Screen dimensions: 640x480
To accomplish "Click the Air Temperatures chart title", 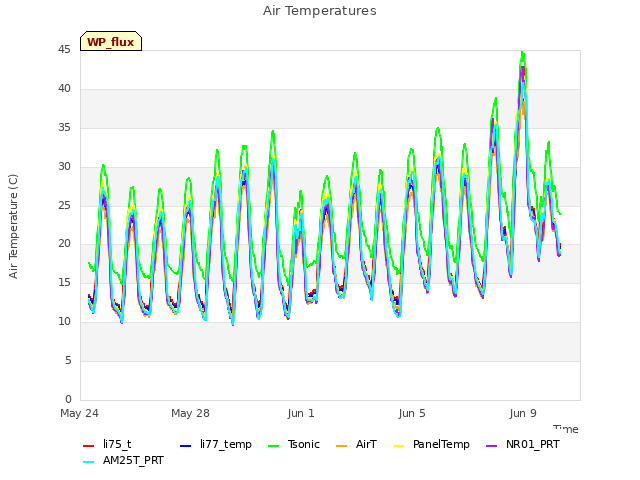I will tap(320, 11).
